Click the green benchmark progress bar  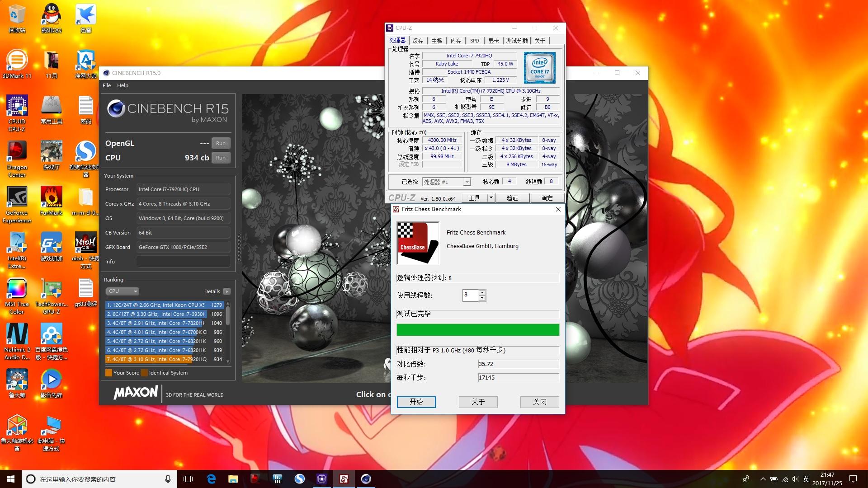[x=478, y=330]
